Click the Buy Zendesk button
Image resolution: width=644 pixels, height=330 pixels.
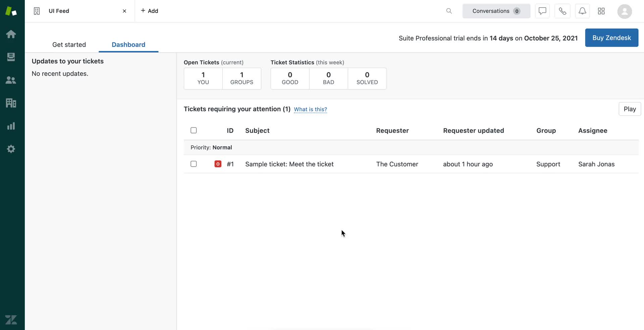point(612,38)
